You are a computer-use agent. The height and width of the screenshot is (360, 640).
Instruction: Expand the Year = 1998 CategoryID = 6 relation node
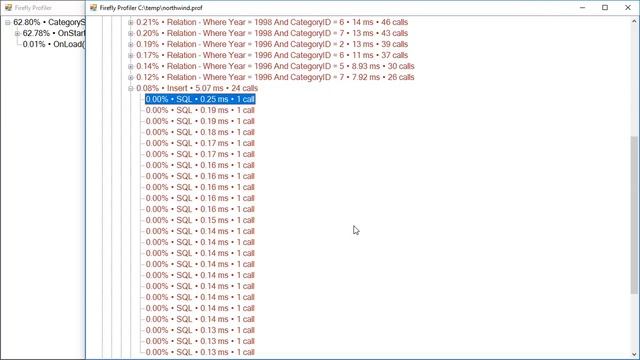(x=131, y=22)
